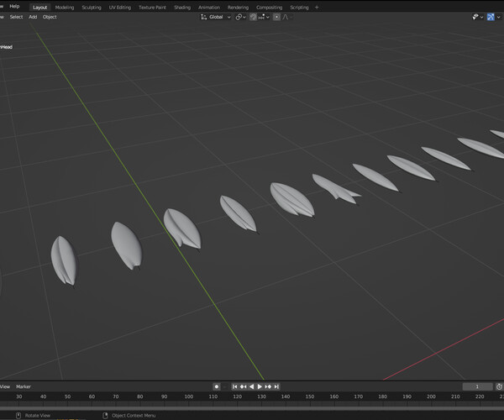
Task: Open the Compositing workspace tab
Action: [x=269, y=7]
